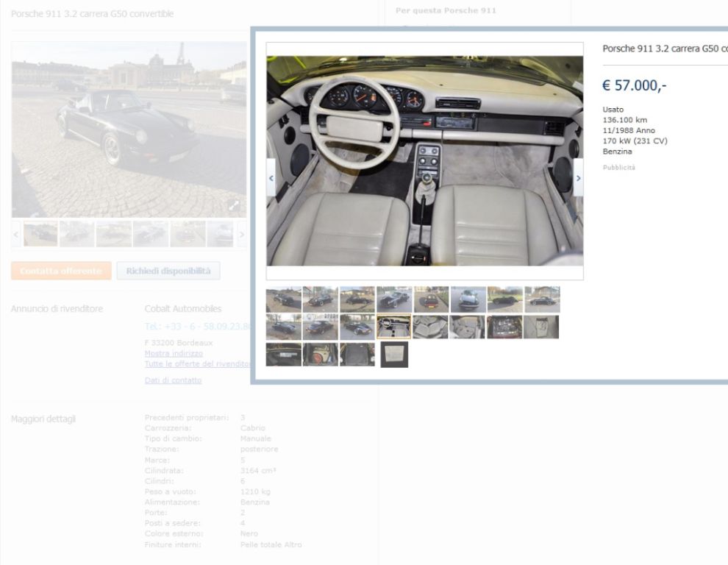The height and width of the screenshot is (565, 728).
Task: Open 'Dati di contatto' link
Action: click(173, 380)
